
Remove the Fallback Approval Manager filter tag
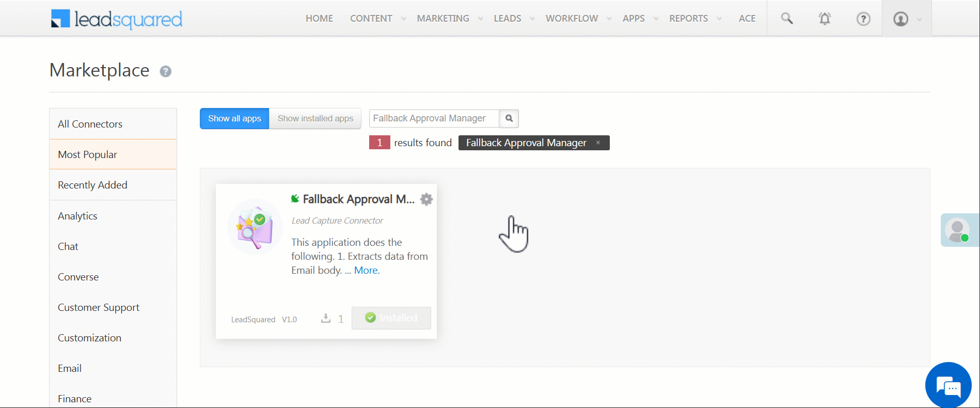pyautogui.click(x=598, y=143)
